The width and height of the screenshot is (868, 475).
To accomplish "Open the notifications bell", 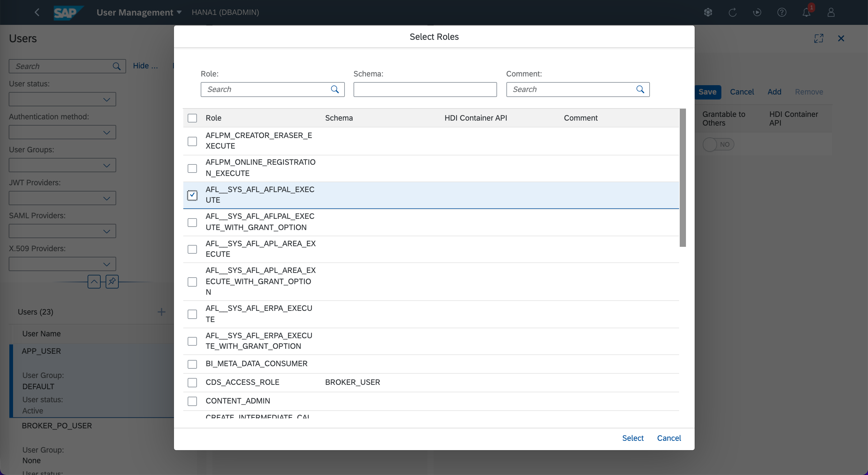I will click(x=806, y=12).
